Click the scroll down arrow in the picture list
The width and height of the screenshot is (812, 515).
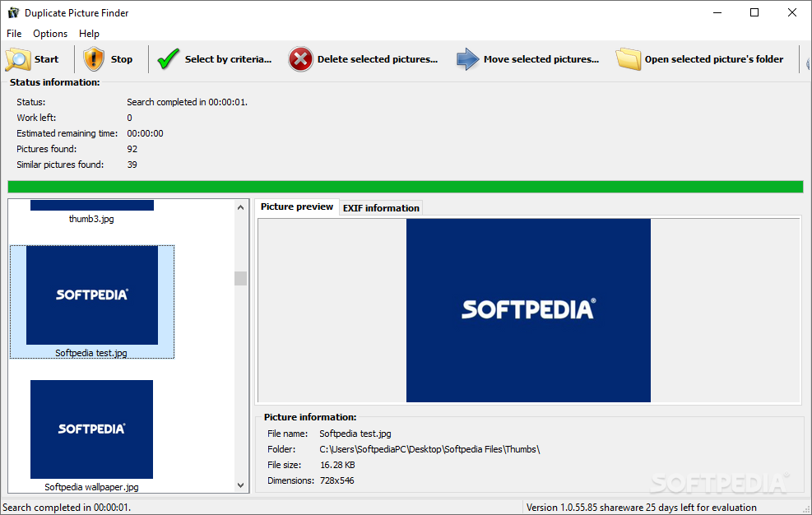coord(240,485)
